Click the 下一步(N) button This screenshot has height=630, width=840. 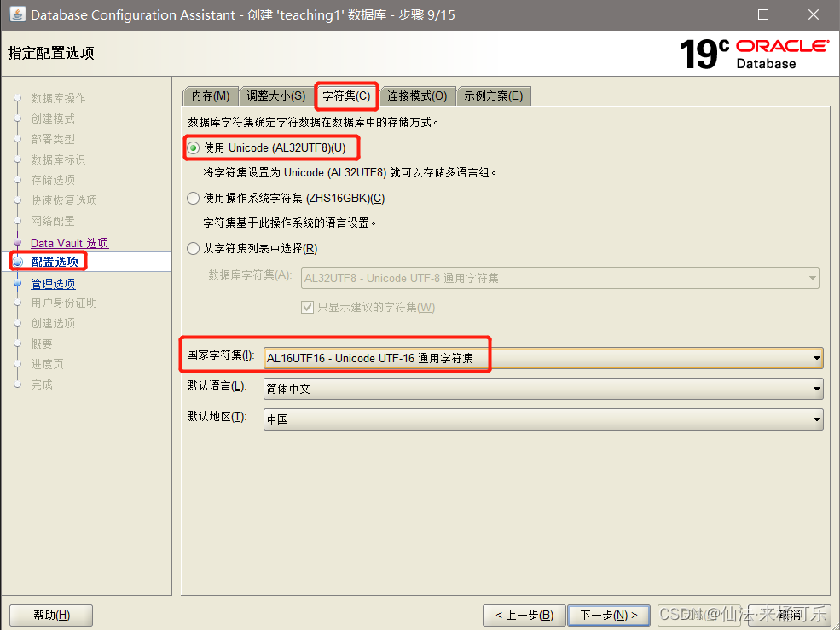pyautogui.click(x=609, y=615)
